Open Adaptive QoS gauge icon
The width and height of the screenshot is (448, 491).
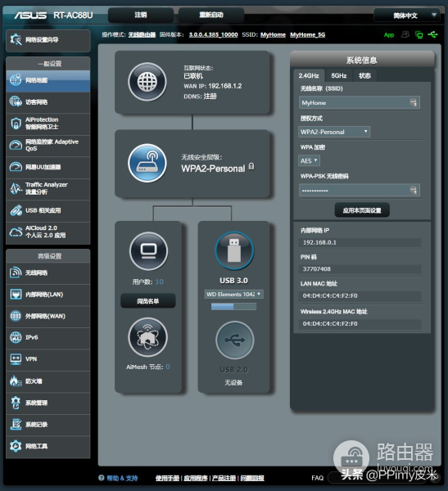click(16, 145)
